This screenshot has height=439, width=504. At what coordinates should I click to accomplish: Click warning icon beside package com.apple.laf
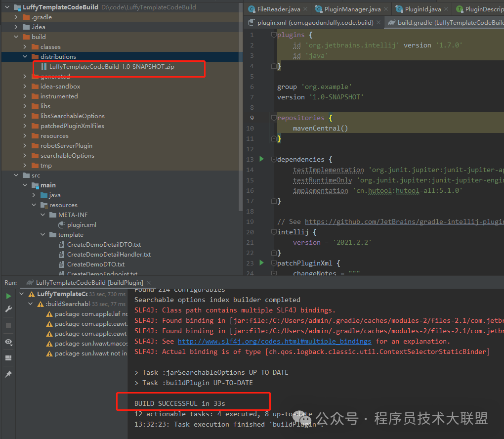click(49, 314)
